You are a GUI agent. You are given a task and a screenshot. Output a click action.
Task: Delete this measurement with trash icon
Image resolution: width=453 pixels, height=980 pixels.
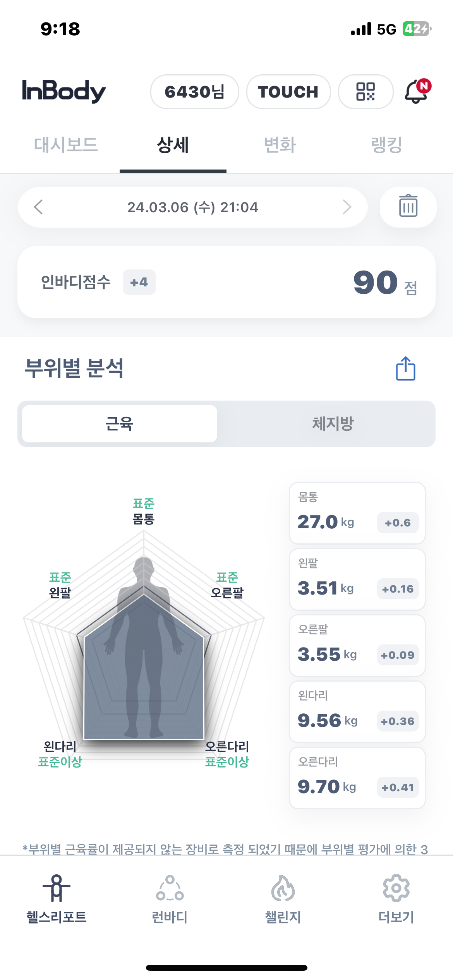pos(408,207)
